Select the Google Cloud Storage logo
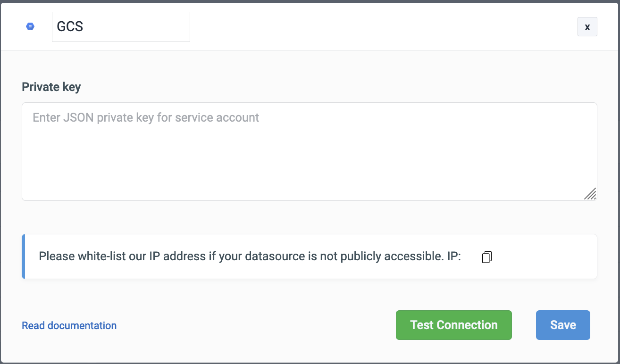The height and width of the screenshot is (364, 620). coord(30,27)
